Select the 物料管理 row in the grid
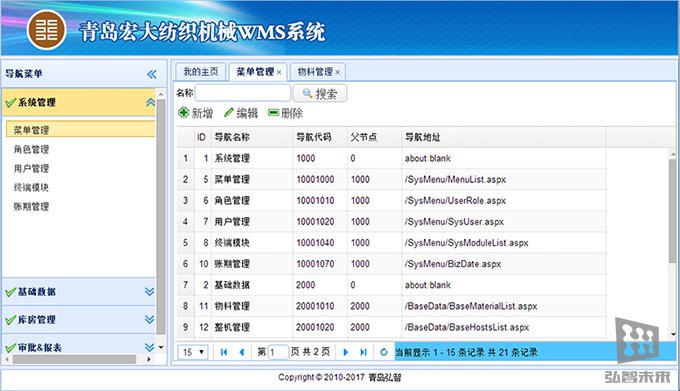680x391 pixels. (x=391, y=306)
